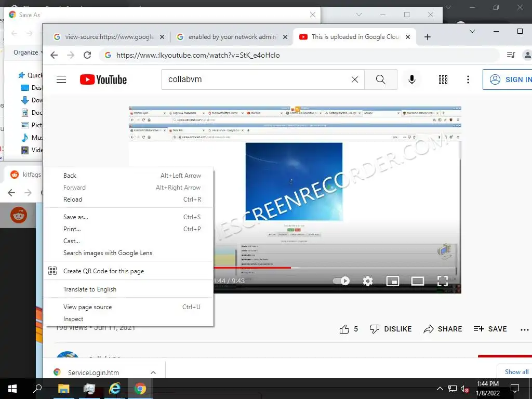Choose 'View page source'

[129, 307]
